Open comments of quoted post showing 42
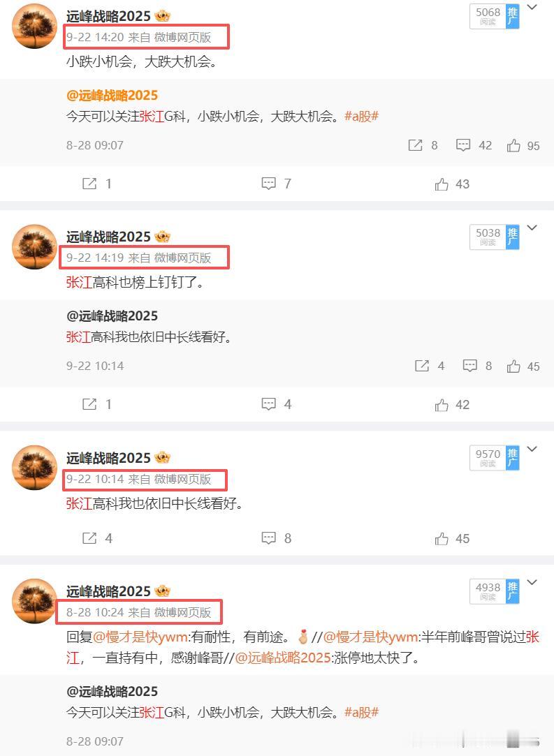The width and height of the screenshot is (554, 756). (x=474, y=145)
